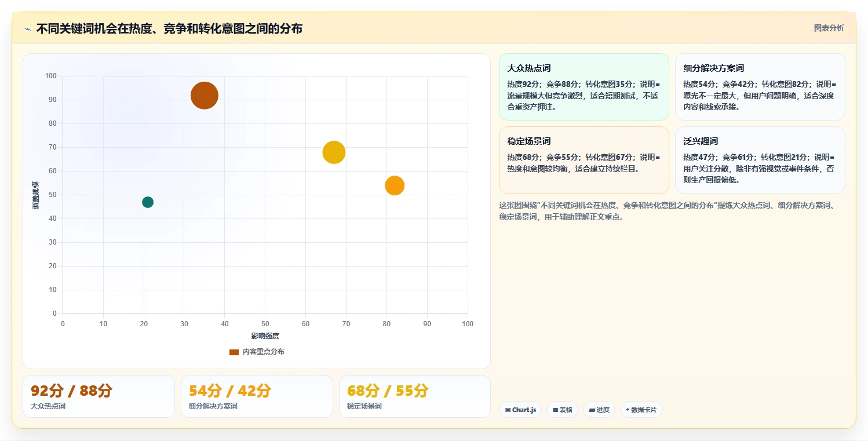The width and height of the screenshot is (868, 441).
Task: Click the chart summary paragraph starting 这张图围绕
Action: point(668,212)
